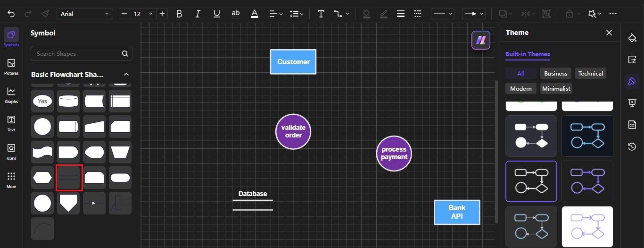
Task: Click the search magnifier icon
Action: point(125,53)
